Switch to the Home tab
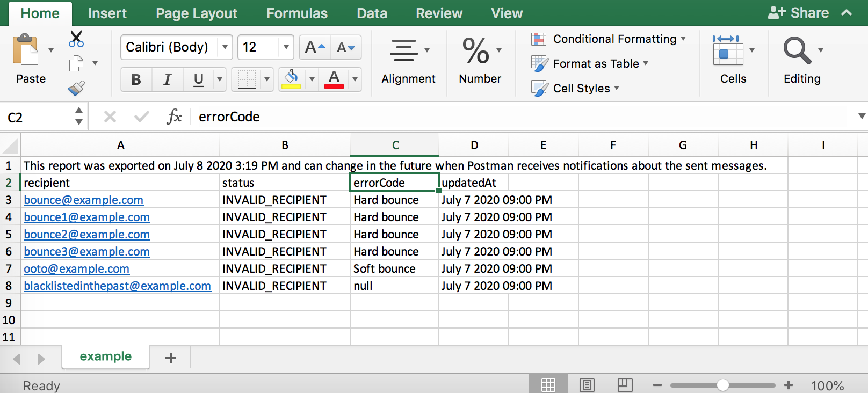Image resolution: width=868 pixels, height=393 pixels. pos(40,13)
